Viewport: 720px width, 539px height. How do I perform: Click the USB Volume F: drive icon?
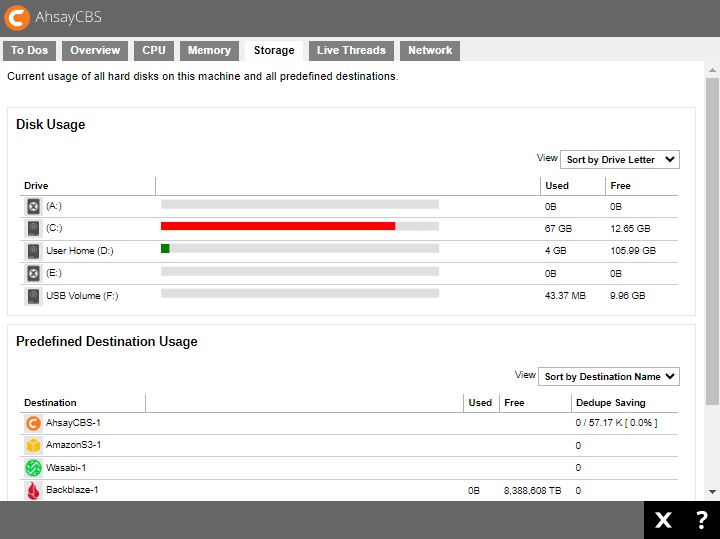[x=33, y=296]
